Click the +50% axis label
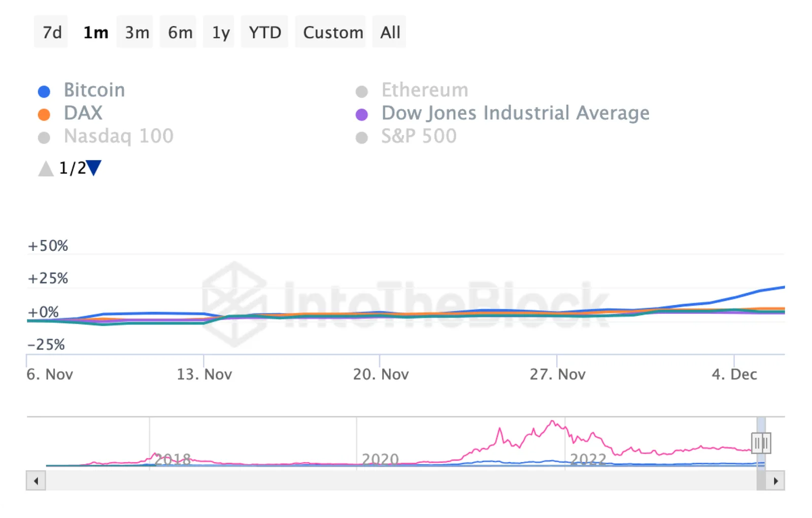Image resolution: width=812 pixels, height=518 pixels. (x=48, y=246)
